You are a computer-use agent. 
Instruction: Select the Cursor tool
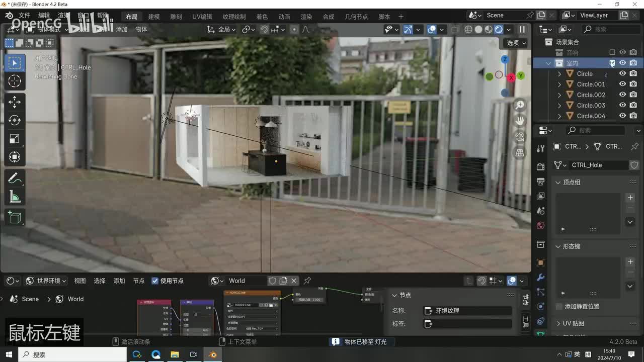click(15, 81)
